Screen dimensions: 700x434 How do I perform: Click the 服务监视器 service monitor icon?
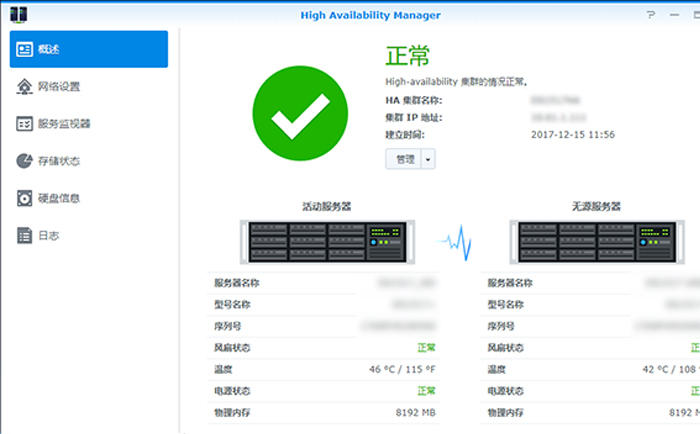tap(24, 124)
